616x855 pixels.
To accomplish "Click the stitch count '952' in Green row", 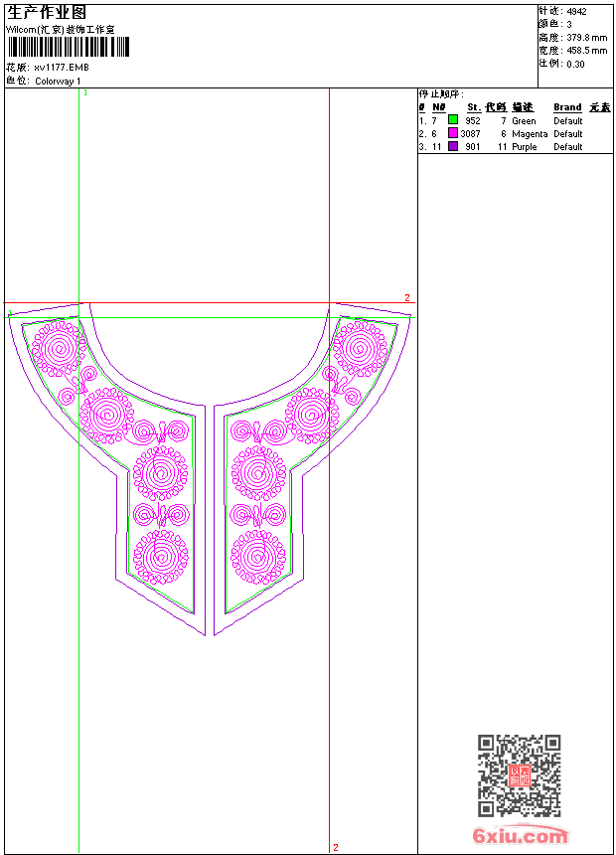I will click(473, 121).
